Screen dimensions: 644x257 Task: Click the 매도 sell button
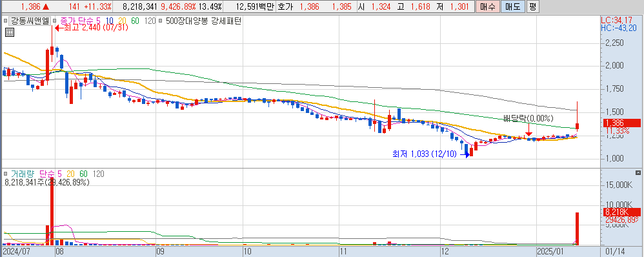point(512,6)
